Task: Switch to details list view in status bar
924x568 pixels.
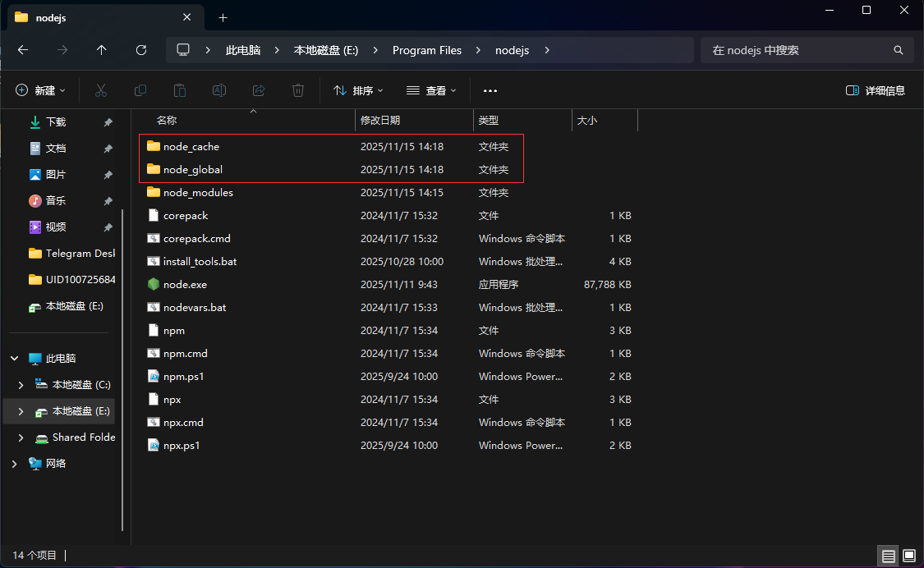Action: [889, 556]
